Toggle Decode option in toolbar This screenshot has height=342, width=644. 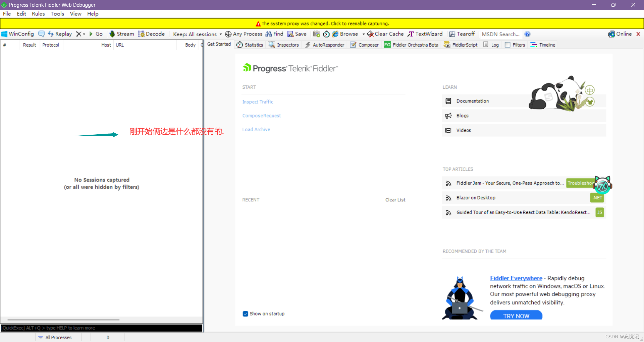tap(151, 34)
